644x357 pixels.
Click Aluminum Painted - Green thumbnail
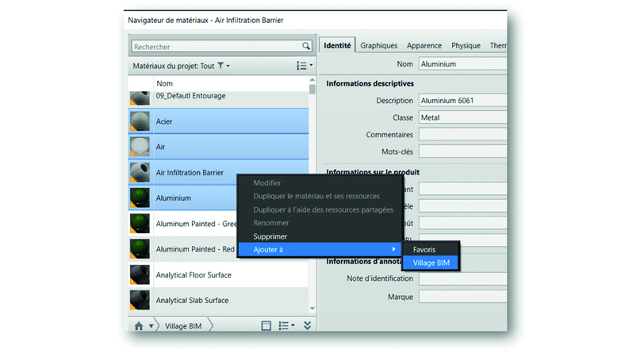tap(140, 224)
